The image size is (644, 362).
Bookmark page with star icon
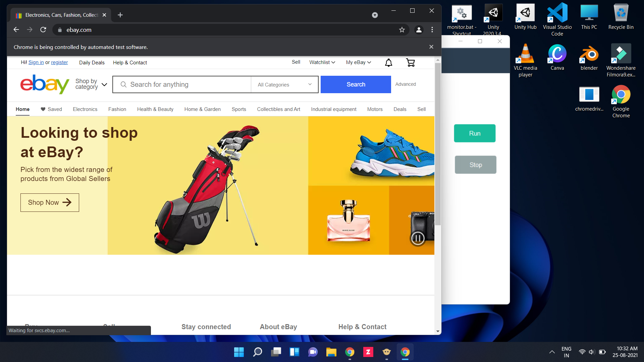pos(402,30)
